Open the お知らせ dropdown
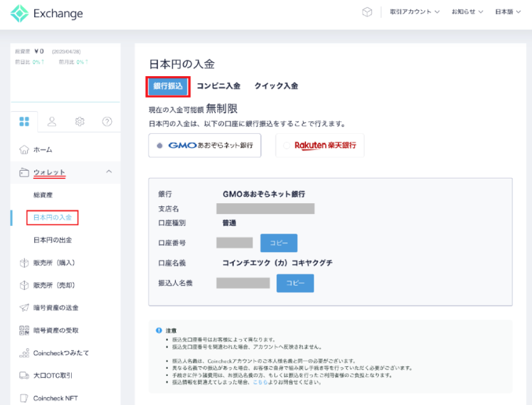The width and height of the screenshot is (532, 405). (467, 12)
